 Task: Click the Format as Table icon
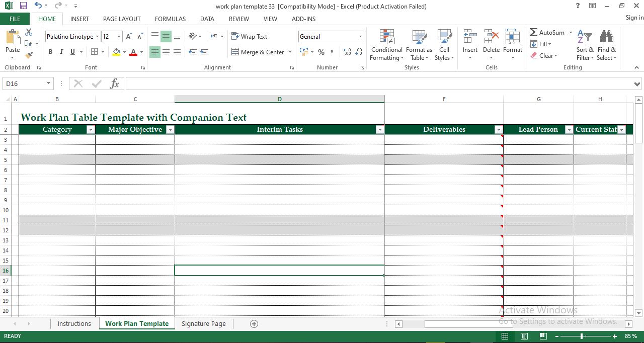419,45
